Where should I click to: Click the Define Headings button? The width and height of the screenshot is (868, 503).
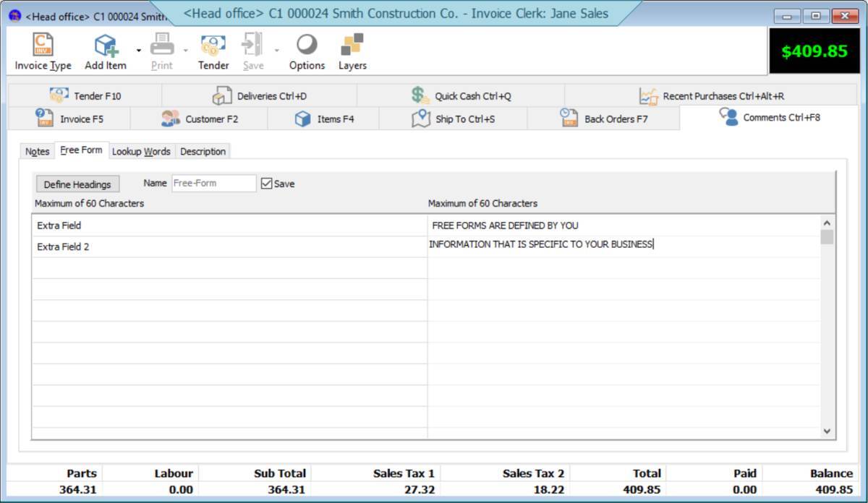pyautogui.click(x=77, y=184)
